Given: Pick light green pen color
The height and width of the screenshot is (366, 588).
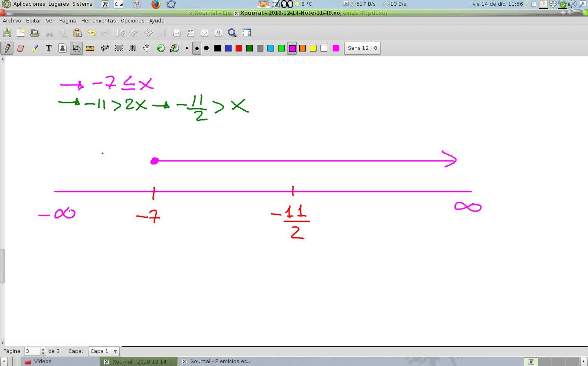Looking at the screenshot, I should [281, 48].
